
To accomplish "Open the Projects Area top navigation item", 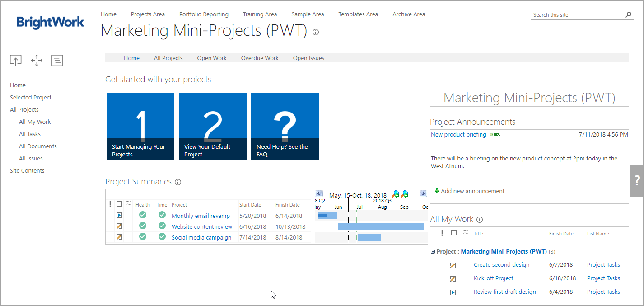I will pyautogui.click(x=148, y=14).
